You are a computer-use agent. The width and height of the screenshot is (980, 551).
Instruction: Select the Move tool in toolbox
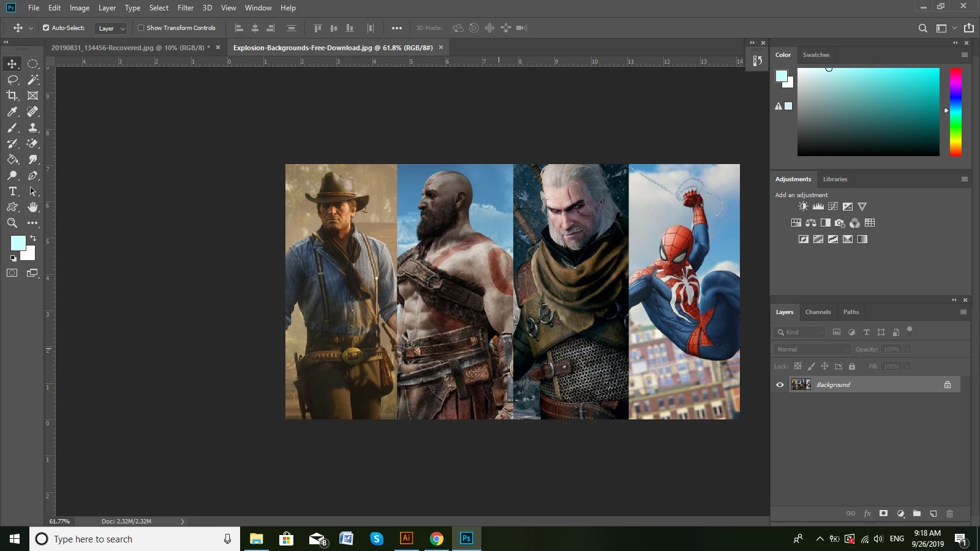(12, 64)
